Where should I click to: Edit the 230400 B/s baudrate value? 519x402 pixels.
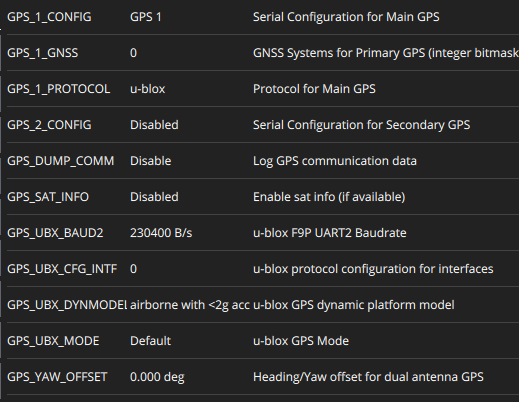pos(161,233)
